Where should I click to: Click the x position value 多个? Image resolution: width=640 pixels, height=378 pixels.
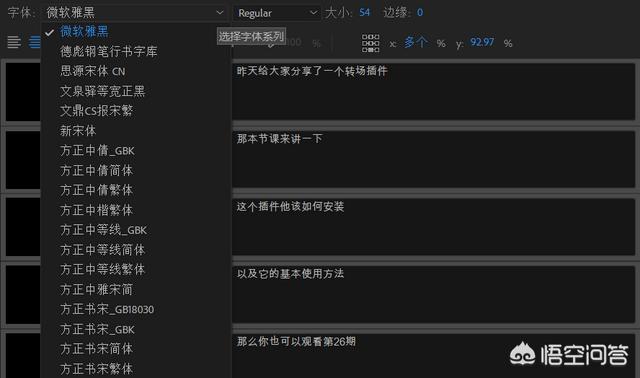point(416,42)
